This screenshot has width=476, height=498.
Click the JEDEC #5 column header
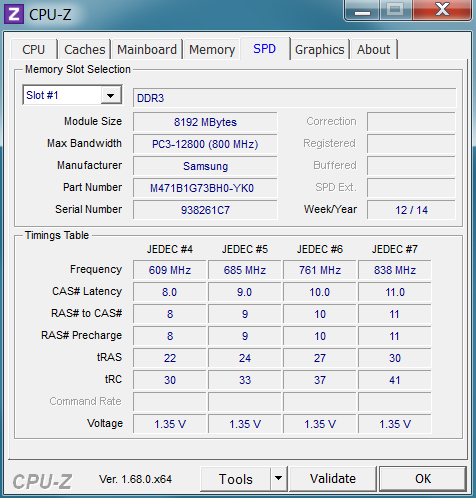click(x=245, y=249)
